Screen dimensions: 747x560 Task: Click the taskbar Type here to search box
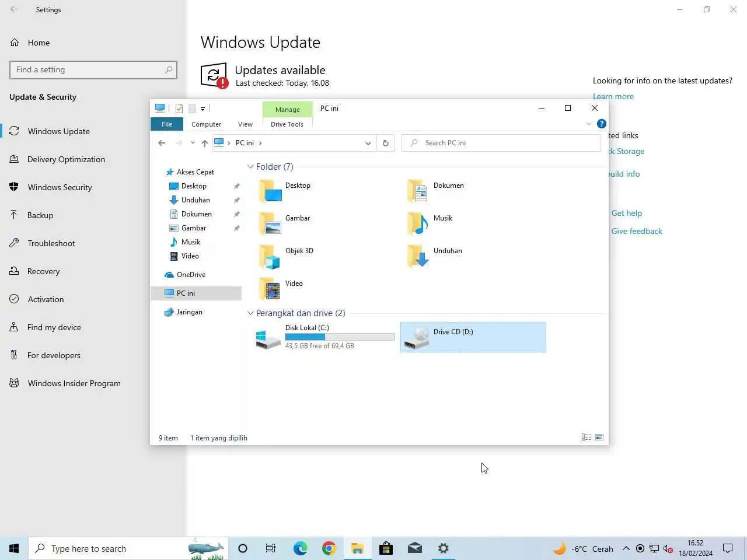(127, 548)
